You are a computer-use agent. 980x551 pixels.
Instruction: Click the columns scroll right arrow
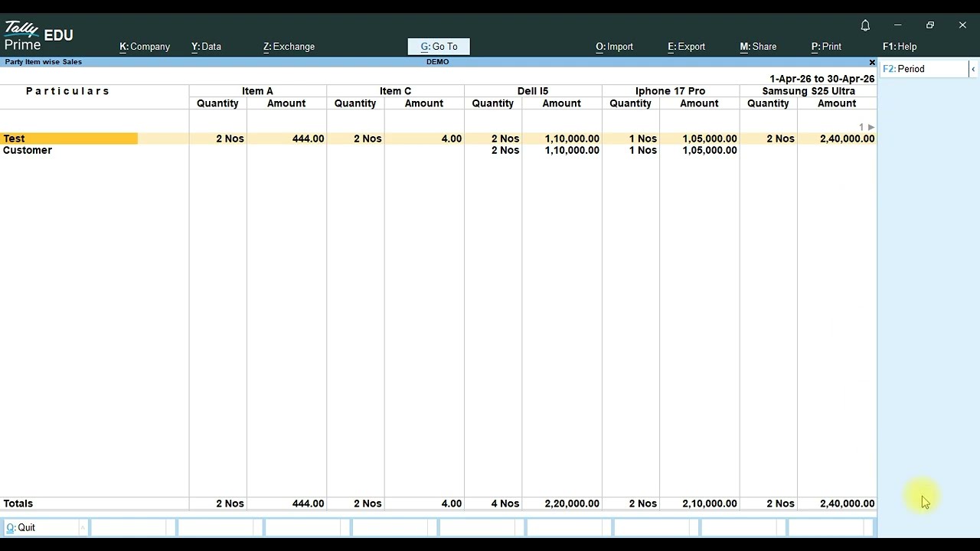871,127
